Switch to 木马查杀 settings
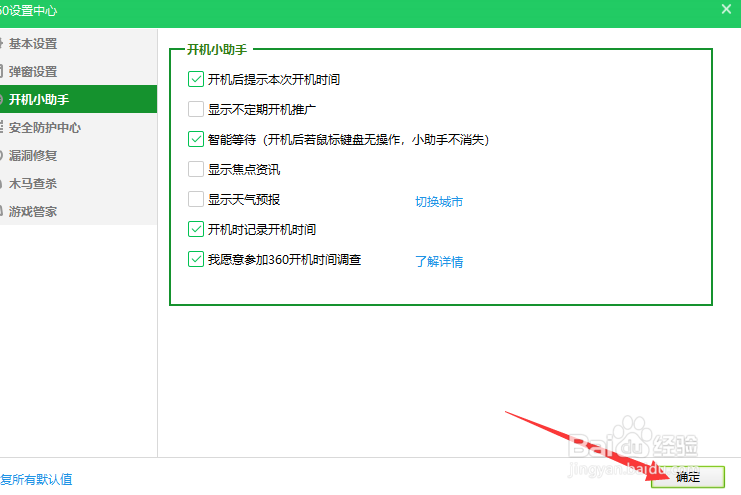This screenshot has width=741, height=495. (x=78, y=183)
